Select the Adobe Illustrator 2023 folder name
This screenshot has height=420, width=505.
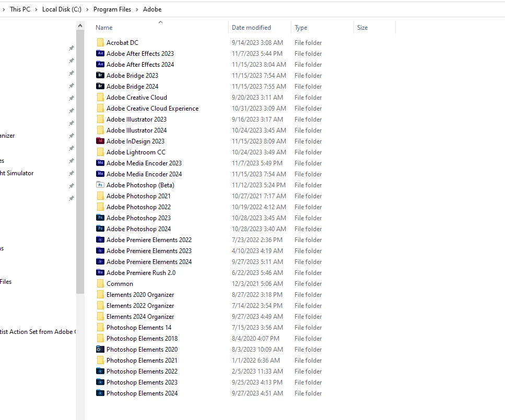pyautogui.click(x=136, y=119)
